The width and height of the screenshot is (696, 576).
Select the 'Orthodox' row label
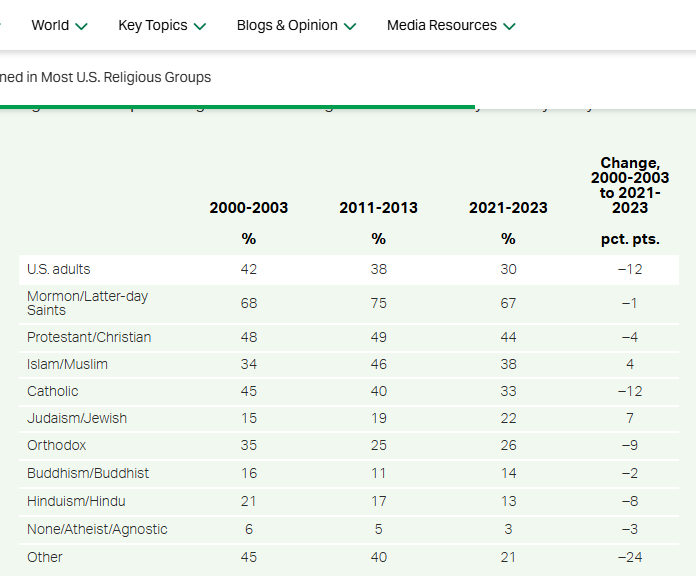click(57, 446)
